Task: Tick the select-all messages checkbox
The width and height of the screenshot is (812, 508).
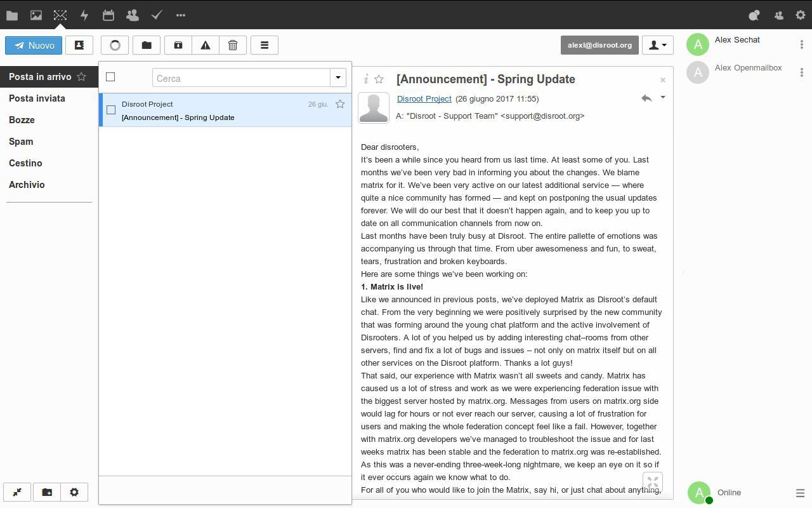Action: [110, 77]
